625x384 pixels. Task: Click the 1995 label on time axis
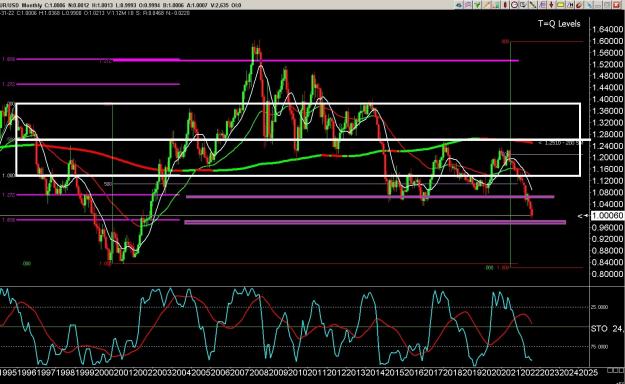point(7,372)
